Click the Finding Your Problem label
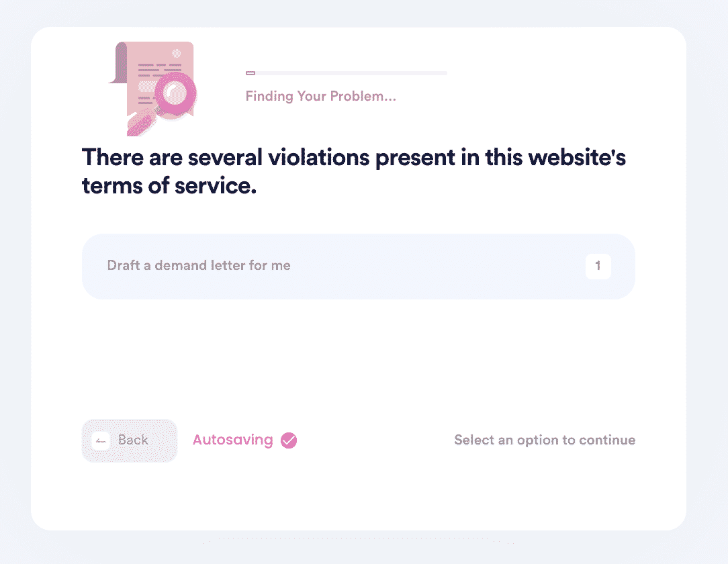Screen dimensions: 728x564 point(321,96)
